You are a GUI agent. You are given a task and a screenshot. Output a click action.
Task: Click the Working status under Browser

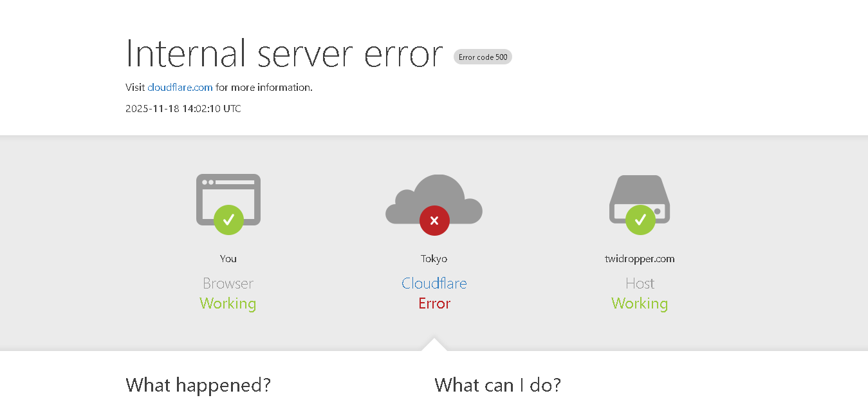pyautogui.click(x=228, y=303)
